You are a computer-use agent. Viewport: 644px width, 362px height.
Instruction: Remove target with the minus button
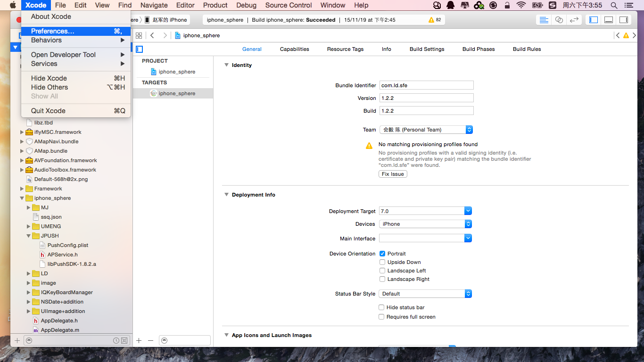(x=150, y=340)
